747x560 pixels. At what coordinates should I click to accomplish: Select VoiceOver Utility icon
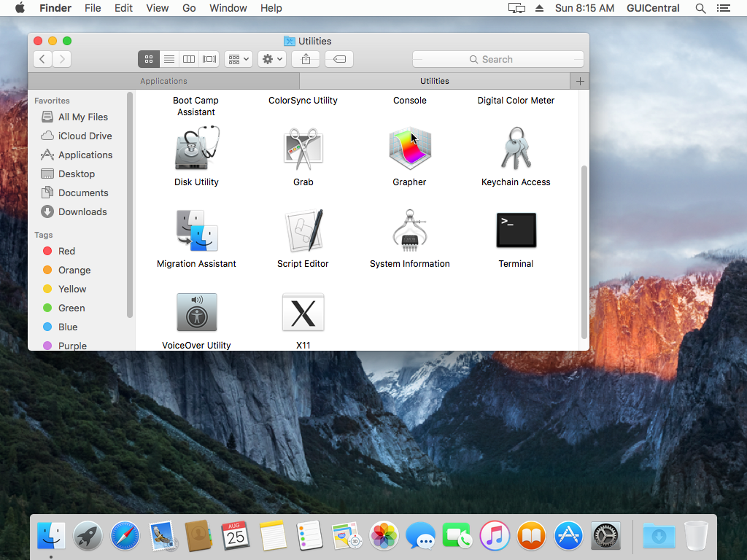click(197, 312)
